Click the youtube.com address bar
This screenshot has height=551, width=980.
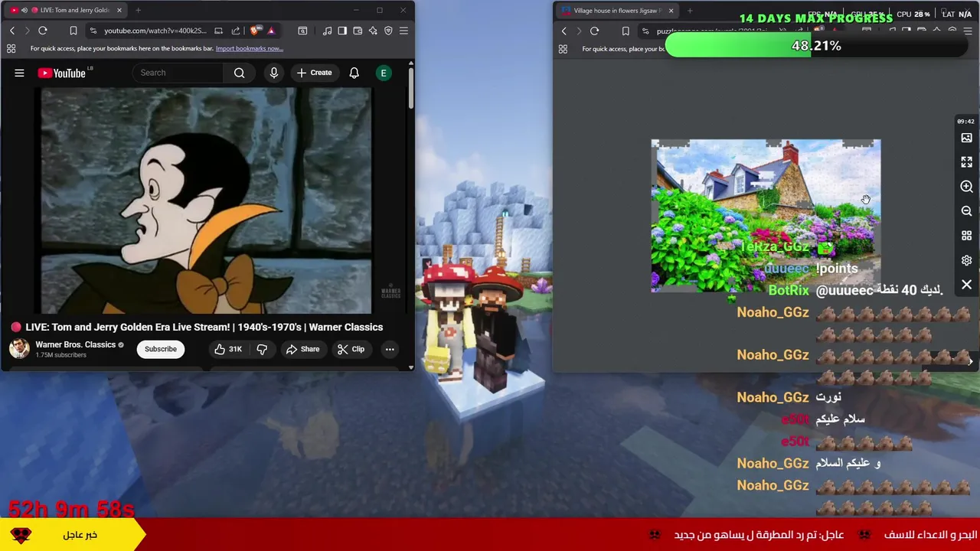(155, 31)
